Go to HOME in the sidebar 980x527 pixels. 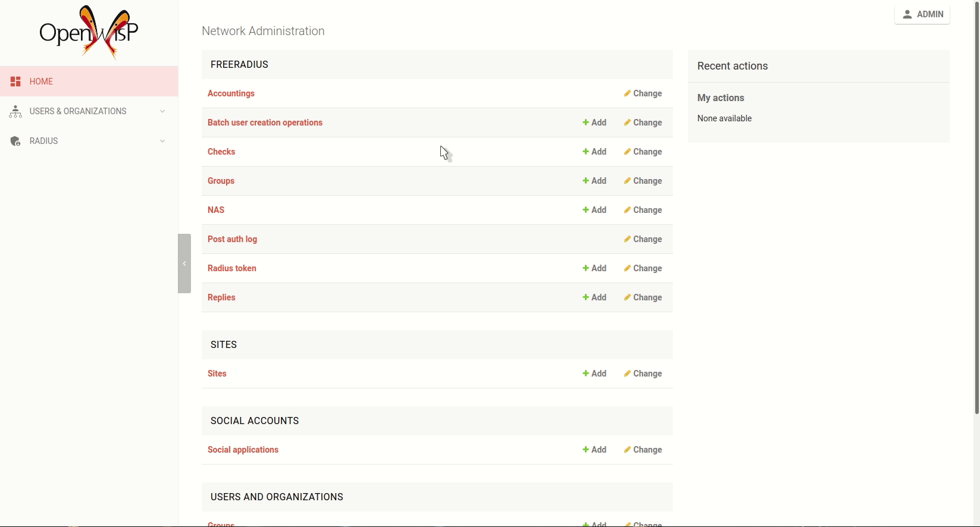(x=89, y=81)
